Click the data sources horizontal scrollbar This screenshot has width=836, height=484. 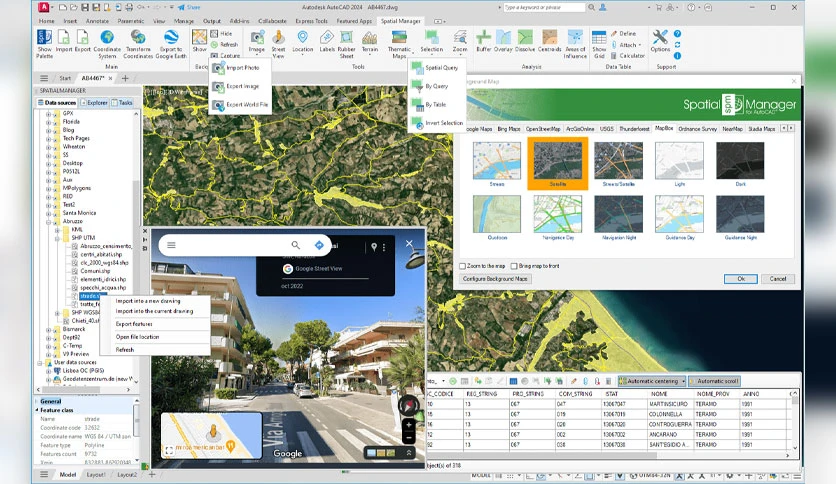click(84, 390)
